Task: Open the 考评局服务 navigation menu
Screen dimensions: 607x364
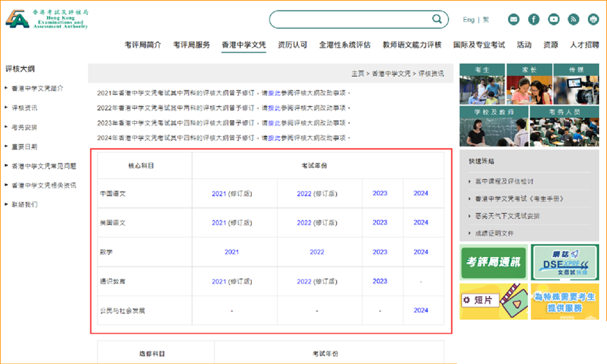Action: coord(191,45)
